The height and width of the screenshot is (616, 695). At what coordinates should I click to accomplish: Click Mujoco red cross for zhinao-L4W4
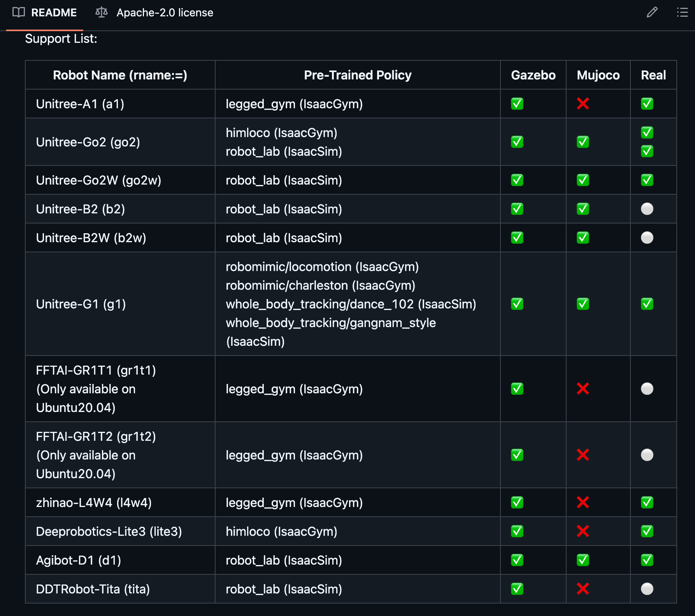click(x=583, y=503)
